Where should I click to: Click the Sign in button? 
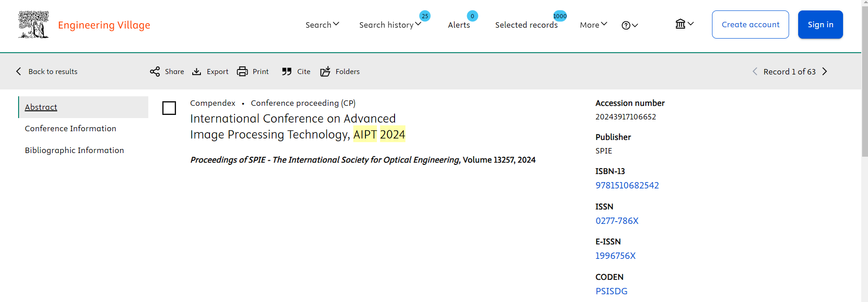(820, 25)
